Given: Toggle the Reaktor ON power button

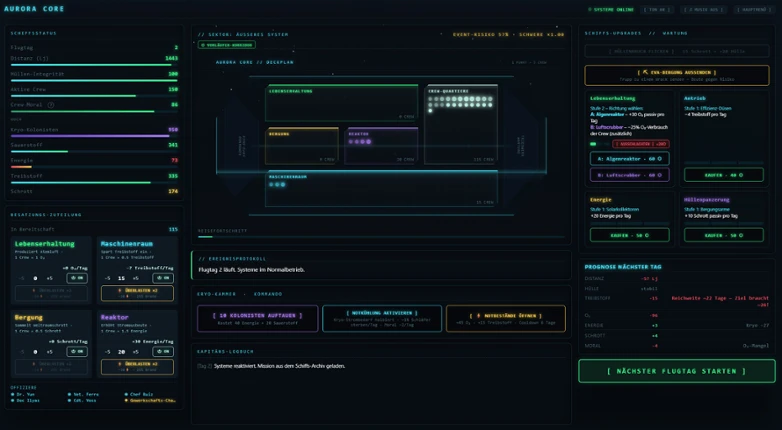Looking at the screenshot, I should coord(163,352).
